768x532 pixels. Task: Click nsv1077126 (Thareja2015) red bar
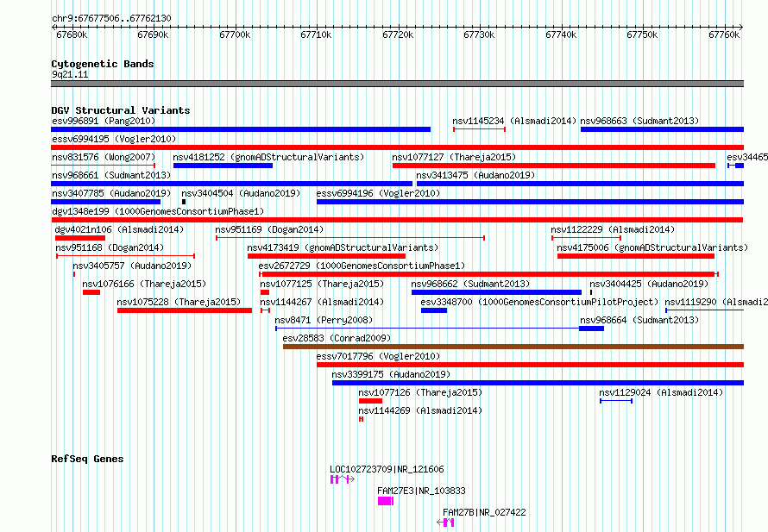[x=371, y=401]
